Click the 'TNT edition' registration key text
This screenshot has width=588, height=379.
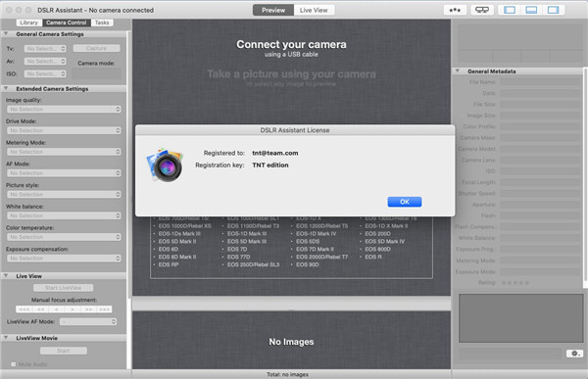[x=270, y=165]
